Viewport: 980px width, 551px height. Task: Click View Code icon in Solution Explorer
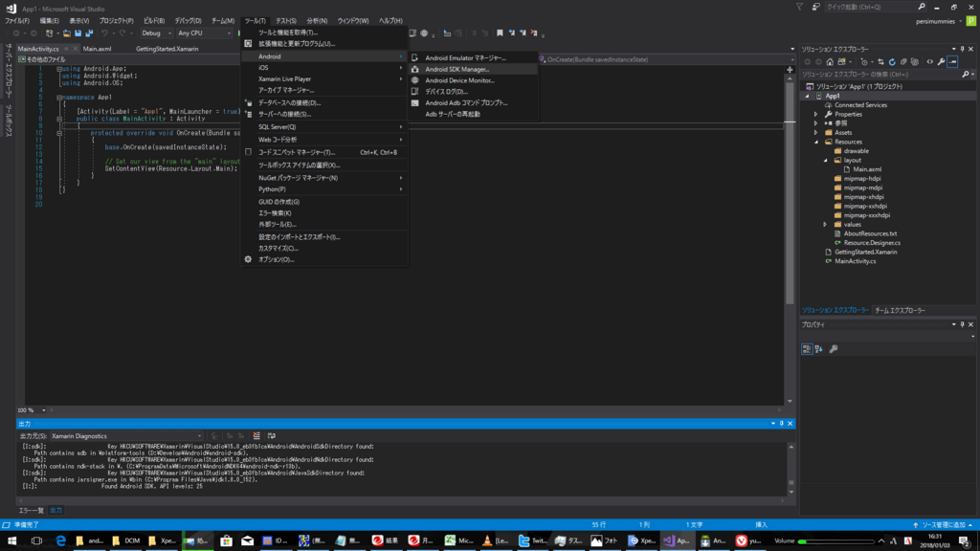coord(929,62)
